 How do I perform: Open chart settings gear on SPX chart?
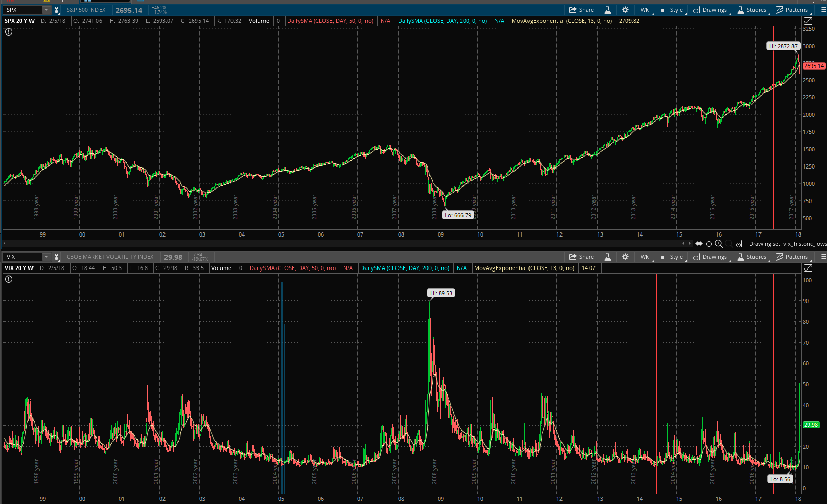[x=625, y=10]
